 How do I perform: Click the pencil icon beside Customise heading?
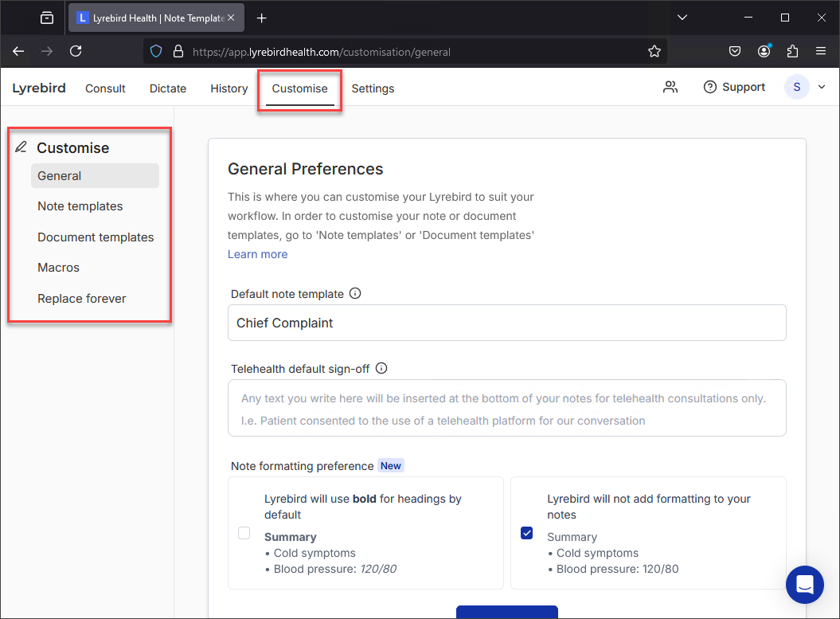[x=21, y=147]
